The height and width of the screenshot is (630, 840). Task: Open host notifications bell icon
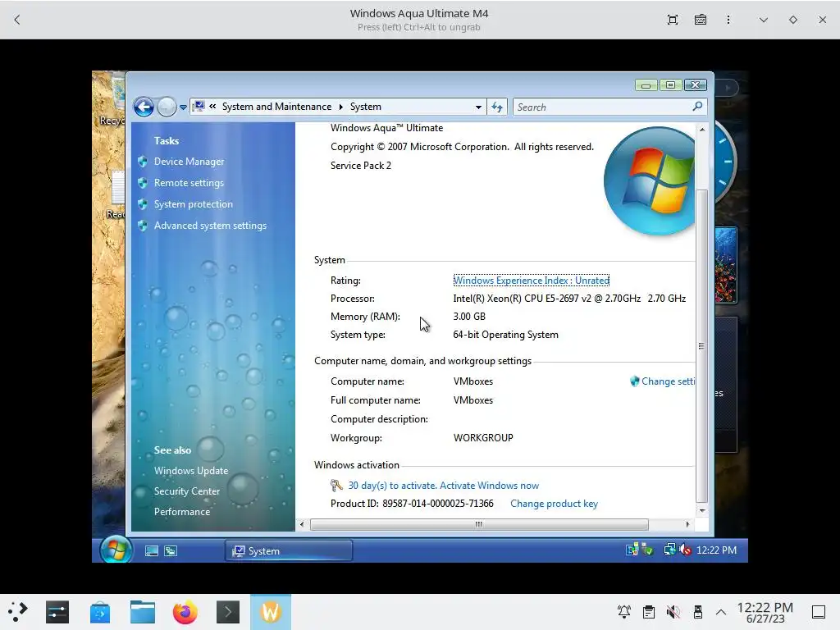tap(624, 612)
